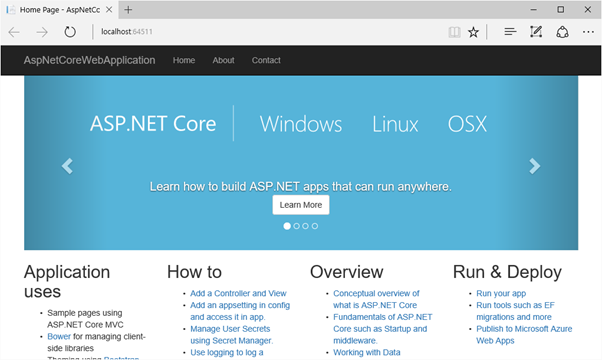This screenshot has height=360, width=602.
Task: Open the share icon in toolbar
Action: point(562,32)
